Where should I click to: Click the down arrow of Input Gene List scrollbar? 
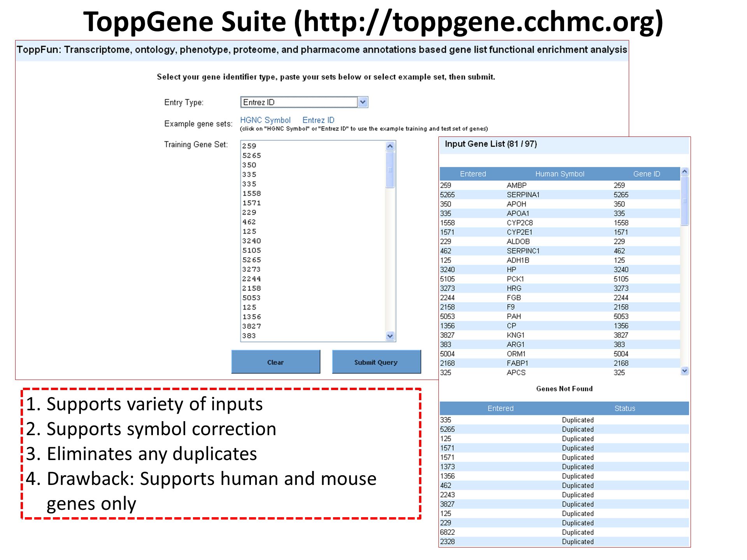(685, 371)
